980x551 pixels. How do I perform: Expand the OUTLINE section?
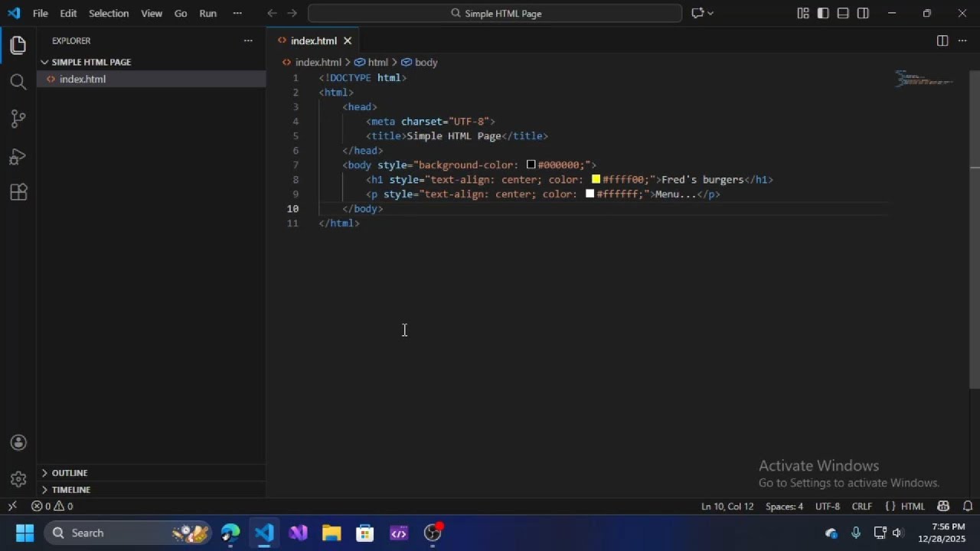pos(152,473)
